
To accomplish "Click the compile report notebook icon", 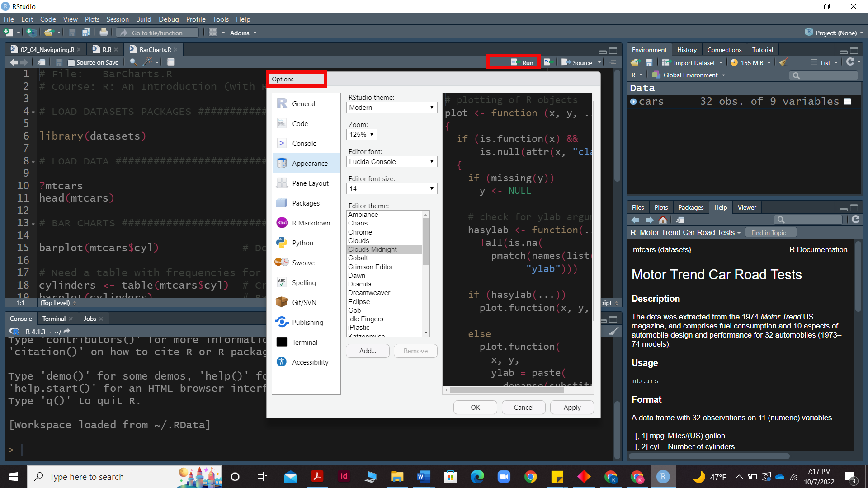I will (x=170, y=62).
